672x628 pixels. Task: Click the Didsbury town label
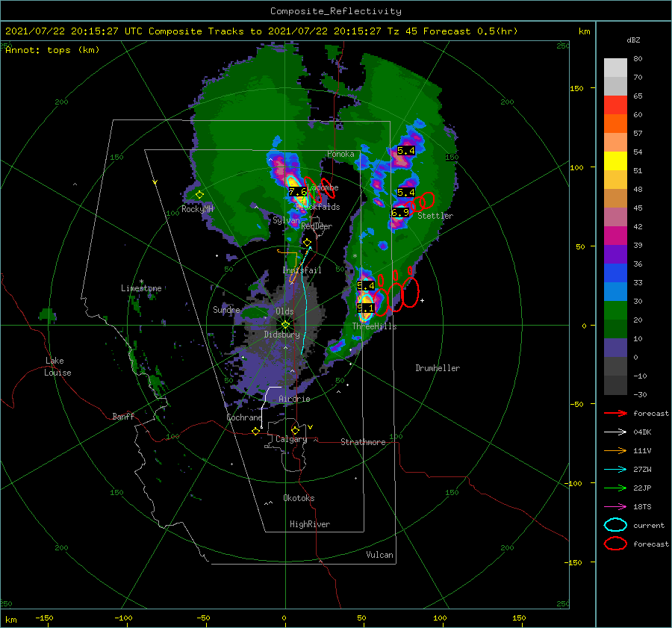281,335
